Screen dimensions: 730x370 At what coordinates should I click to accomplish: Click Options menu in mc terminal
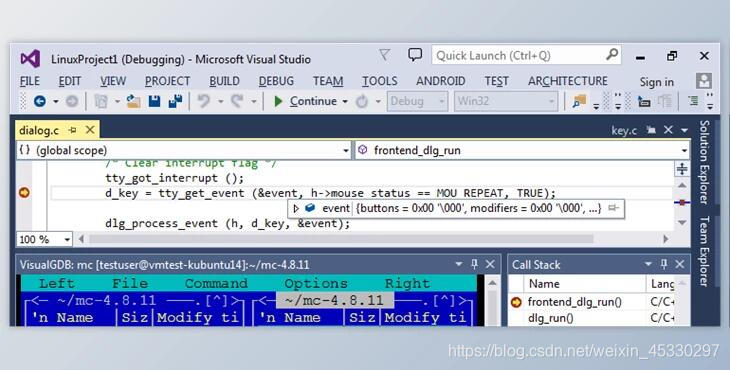[x=316, y=283]
